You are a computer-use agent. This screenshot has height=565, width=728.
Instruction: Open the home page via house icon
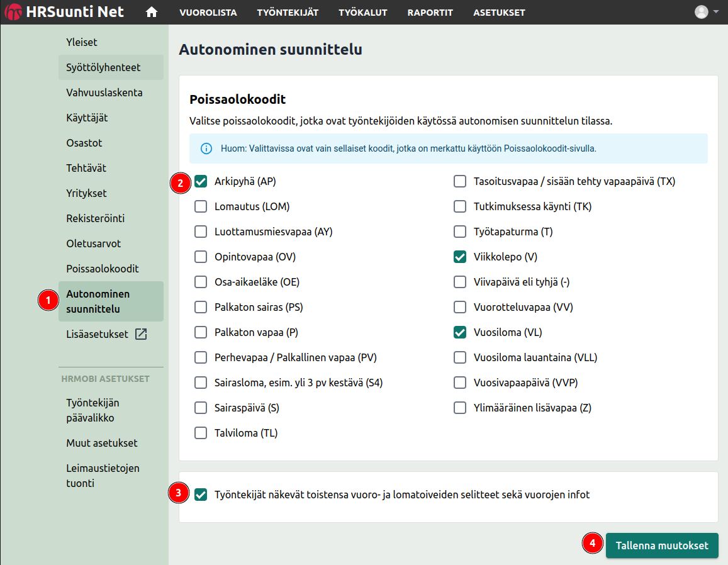(x=152, y=13)
